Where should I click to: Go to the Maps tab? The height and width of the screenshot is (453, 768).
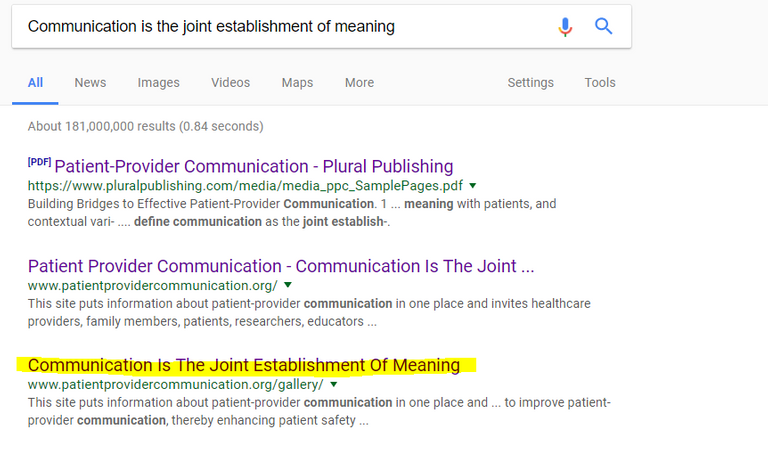297,83
